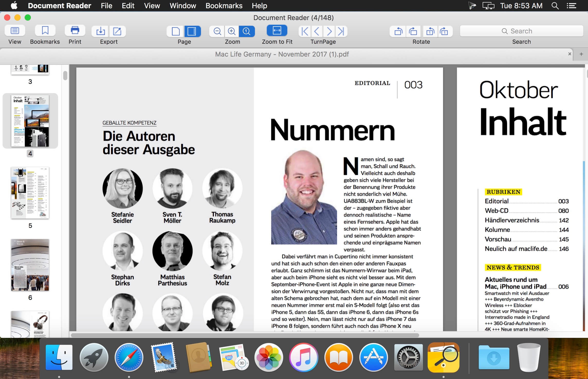Image resolution: width=588 pixels, height=379 pixels.
Task: Add a new tab with plus button
Action: [581, 54]
